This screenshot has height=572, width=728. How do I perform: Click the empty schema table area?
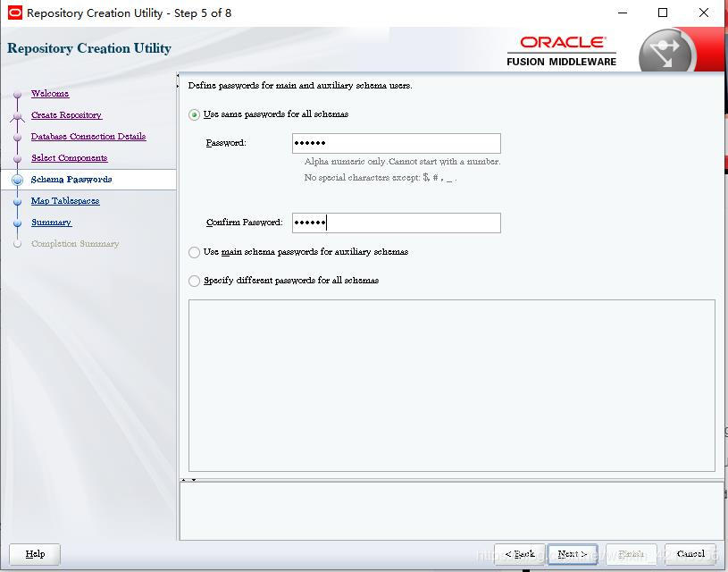point(451,386)
